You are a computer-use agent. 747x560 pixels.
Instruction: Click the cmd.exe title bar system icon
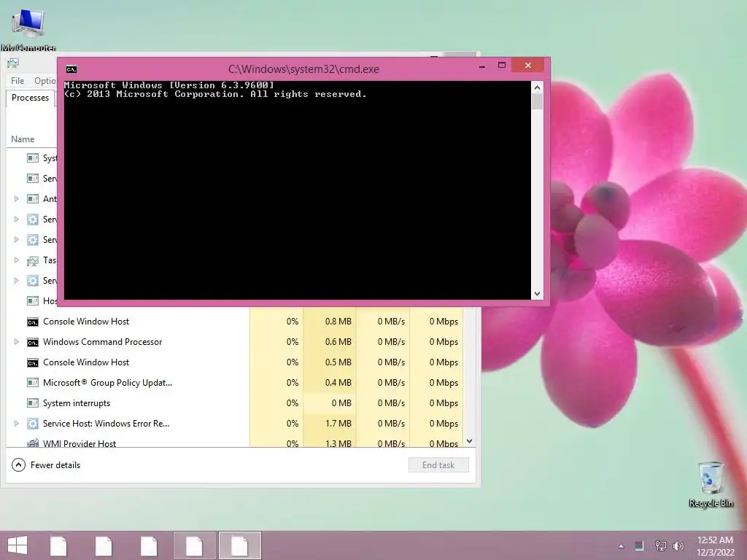(x=71, y=69)
